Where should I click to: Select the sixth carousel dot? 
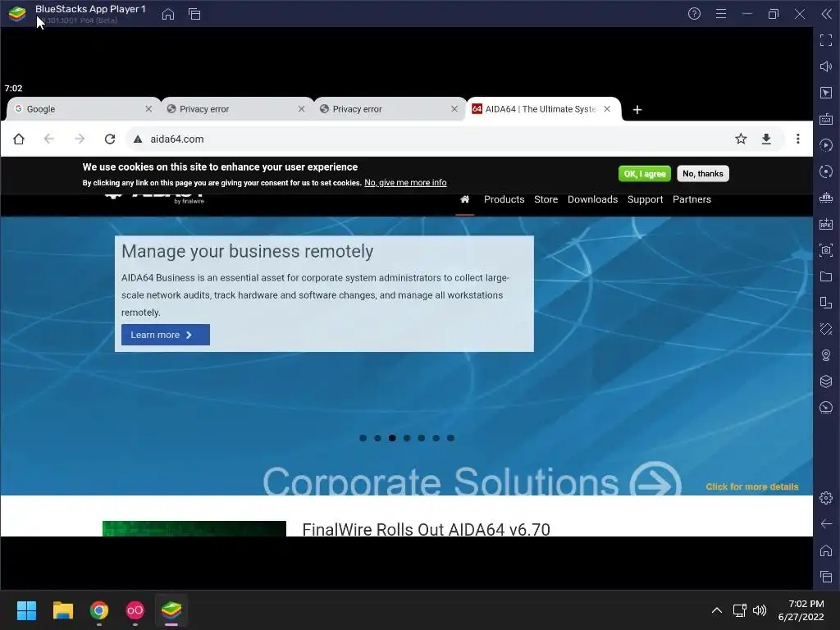[x=436, y=438]
